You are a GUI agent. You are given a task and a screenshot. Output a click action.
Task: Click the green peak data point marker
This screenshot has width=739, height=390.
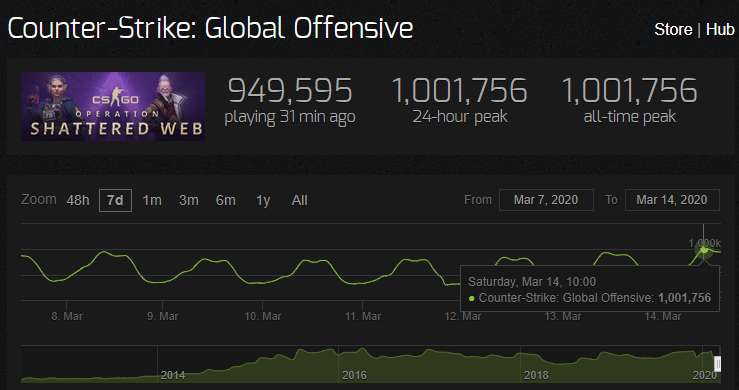click(704, 249)
